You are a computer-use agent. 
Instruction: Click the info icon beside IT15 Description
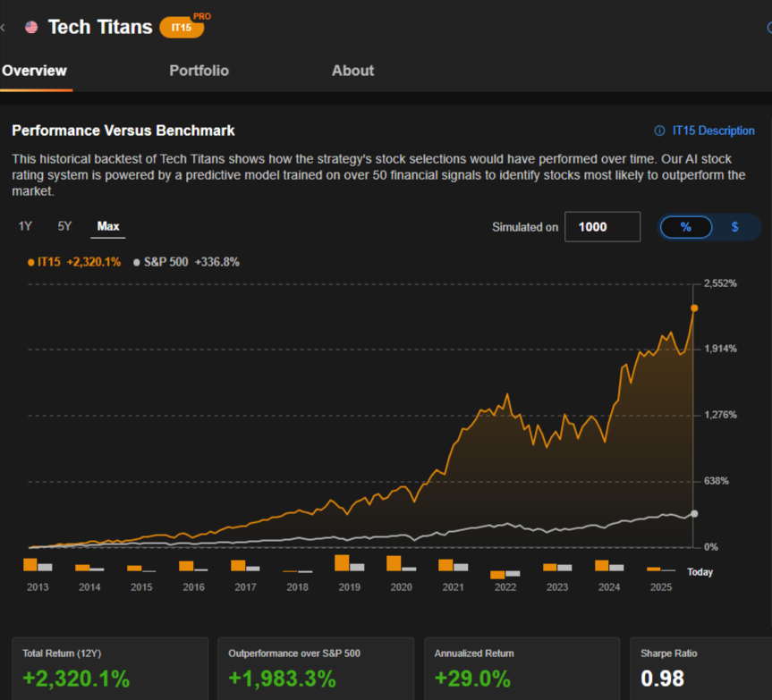pos(660,131)
